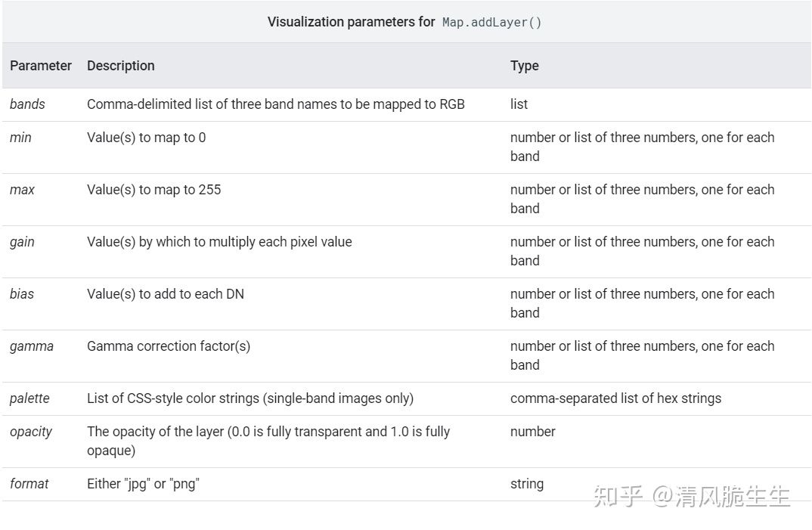Select the 'gamma' parameter name
This screenshot has width=812, height=530.
pos(31,346)
